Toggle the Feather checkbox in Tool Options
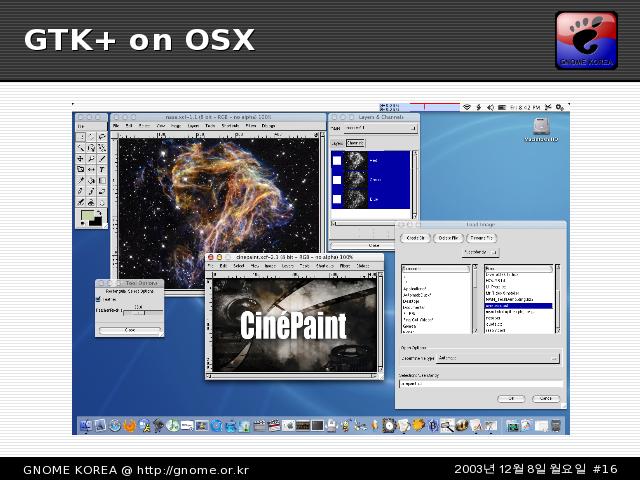Viewport: 640px width, 480px height. [98, 298]
